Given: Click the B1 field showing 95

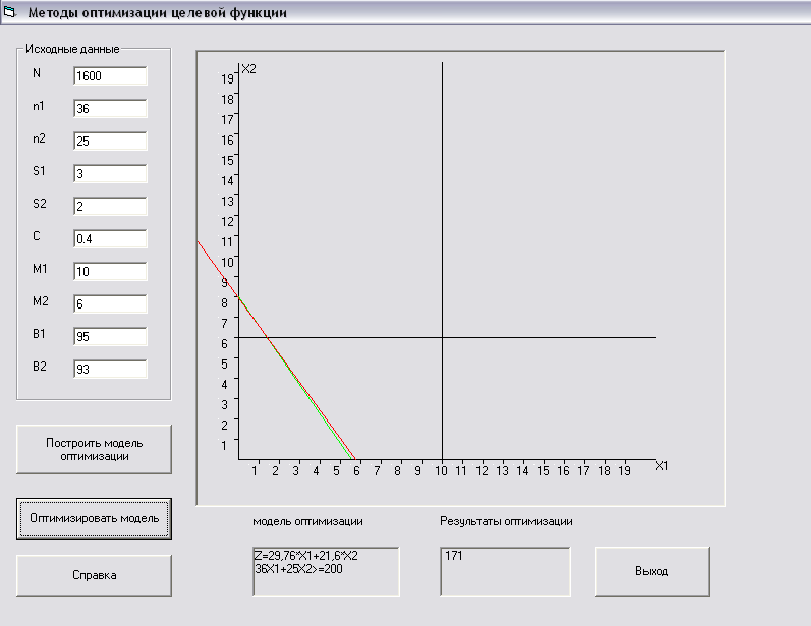Looking at the screenshot, I should point(110,337).
